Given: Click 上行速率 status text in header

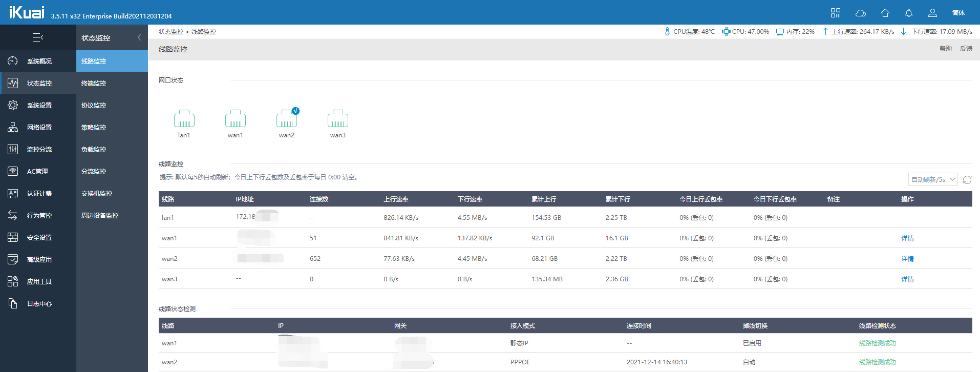Looking at the screenshot, I should pos(863,32).
